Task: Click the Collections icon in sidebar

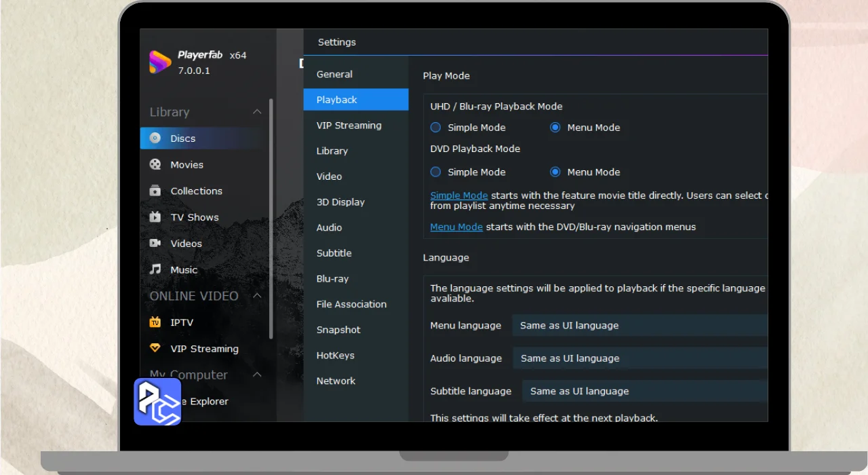Action: (155, 191)
